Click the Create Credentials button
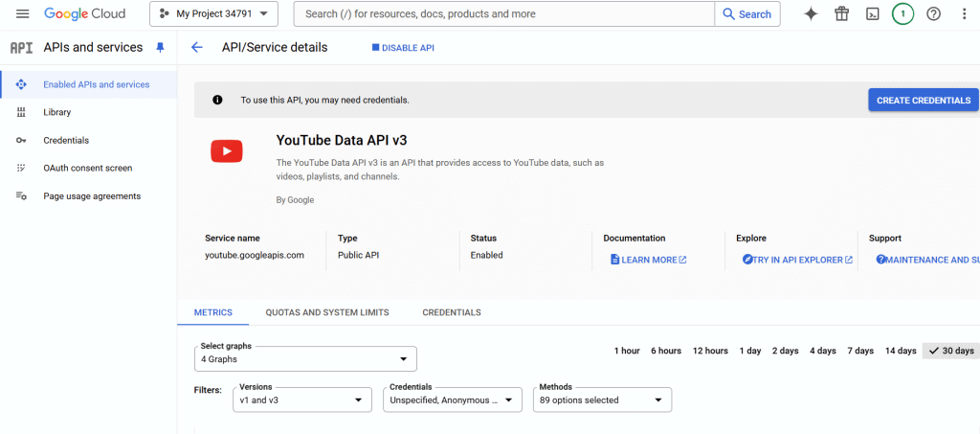 (924, 101)
